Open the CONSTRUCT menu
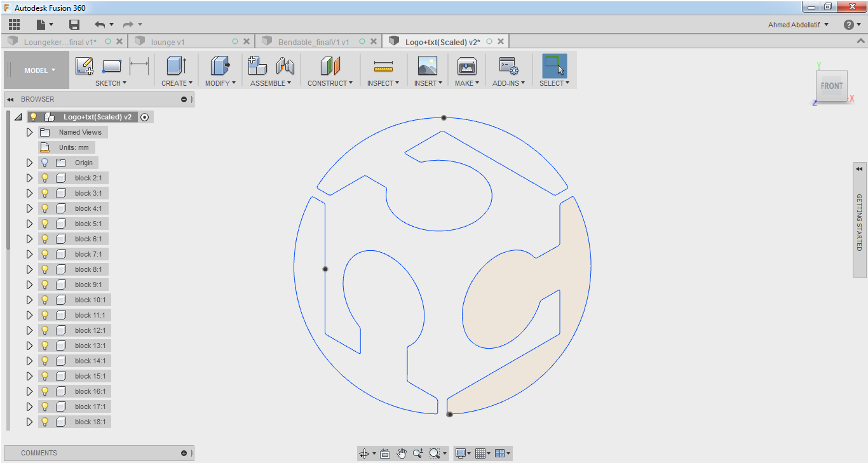Viewport: 868px width, 463px height. coord(330,83)
